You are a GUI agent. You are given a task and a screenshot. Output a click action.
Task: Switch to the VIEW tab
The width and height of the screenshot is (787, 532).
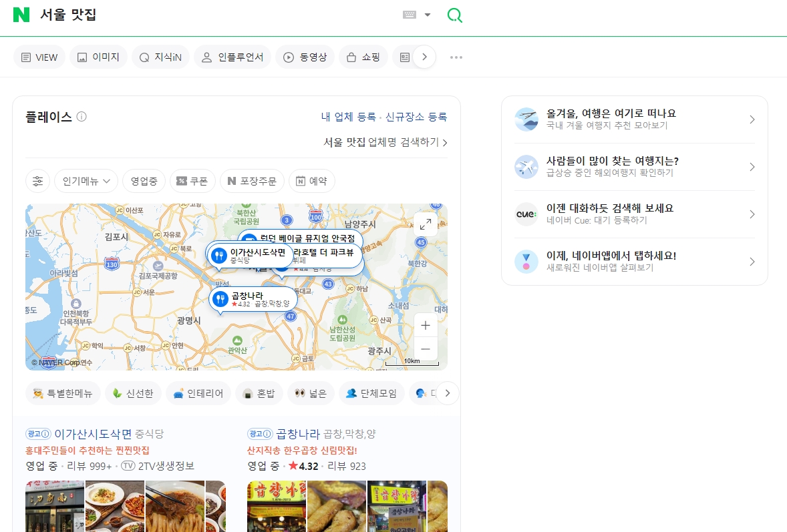click(x=39, y=57)
